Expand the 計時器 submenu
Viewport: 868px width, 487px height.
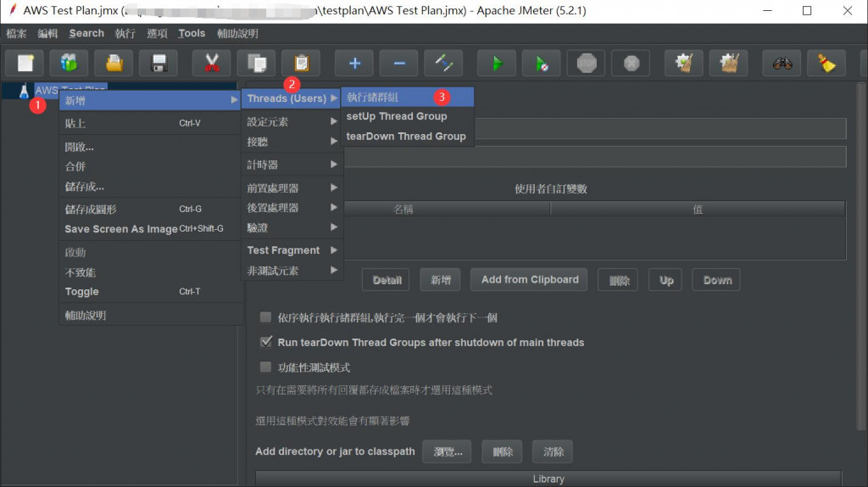pos(292,165)
